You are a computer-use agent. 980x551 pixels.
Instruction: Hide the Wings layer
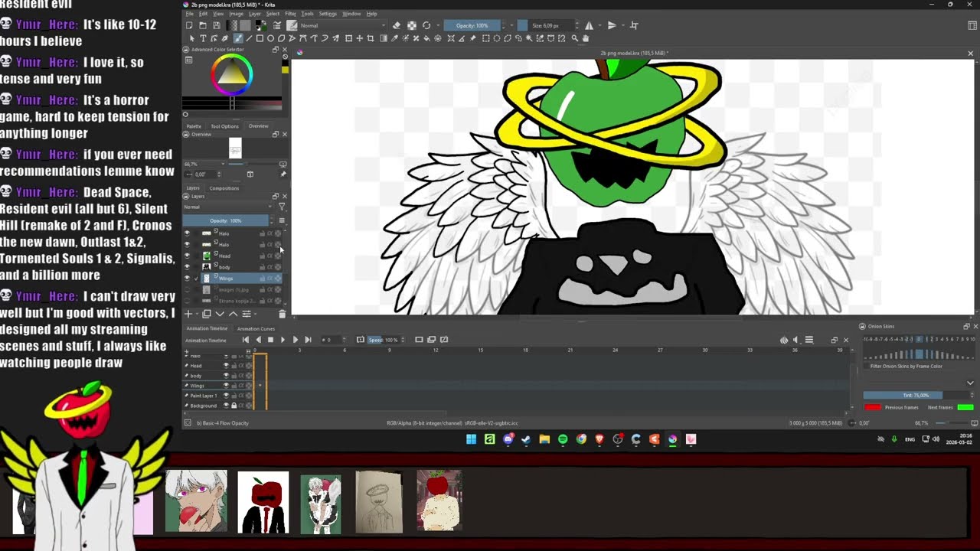[x=187, y=279]
